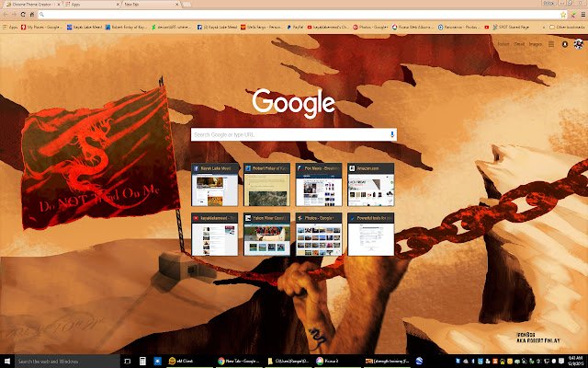Open the Fox News thumbnail
The width and height of the screenshot is (588, 368).
point(319,184)
